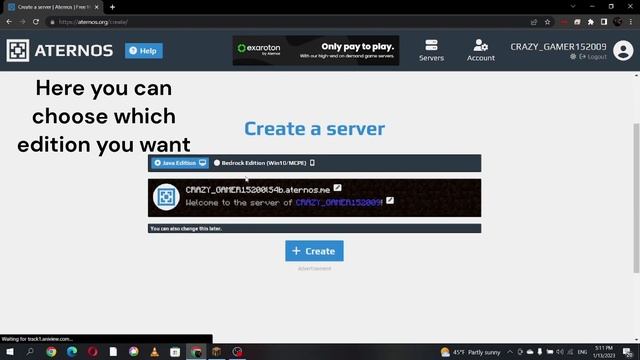Open the notification center icon
This screenshot has height=360, width=640.
click(x=627, y=352)
